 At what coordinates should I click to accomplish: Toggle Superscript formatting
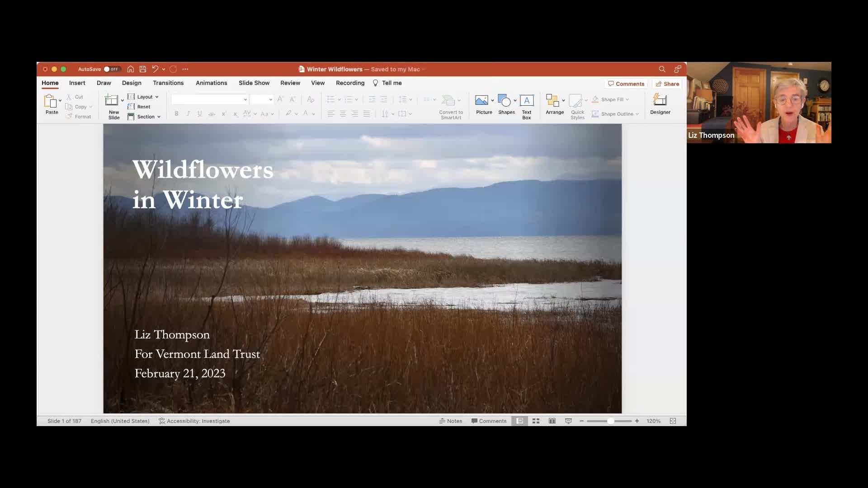point(224,114)
